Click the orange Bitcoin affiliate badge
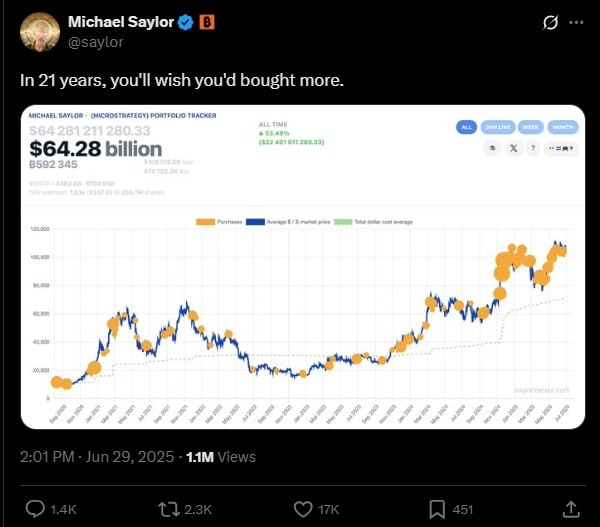Viewport: 600px width, 527px height. [x=210, y=22]
